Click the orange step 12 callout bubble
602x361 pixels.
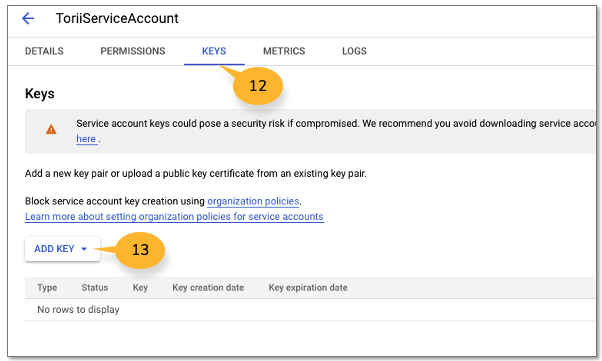pyautogui.click(x=258, y=86)
